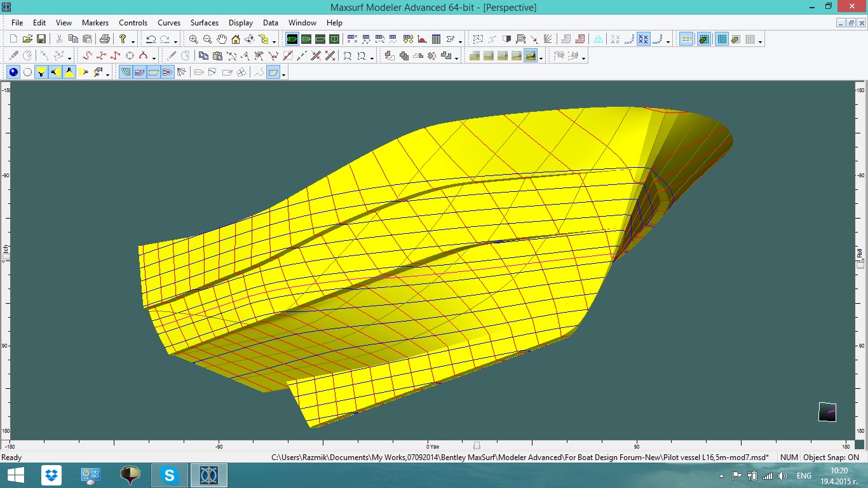
Task: Select the Body Plan view icon
Action: tap(334, 39)
